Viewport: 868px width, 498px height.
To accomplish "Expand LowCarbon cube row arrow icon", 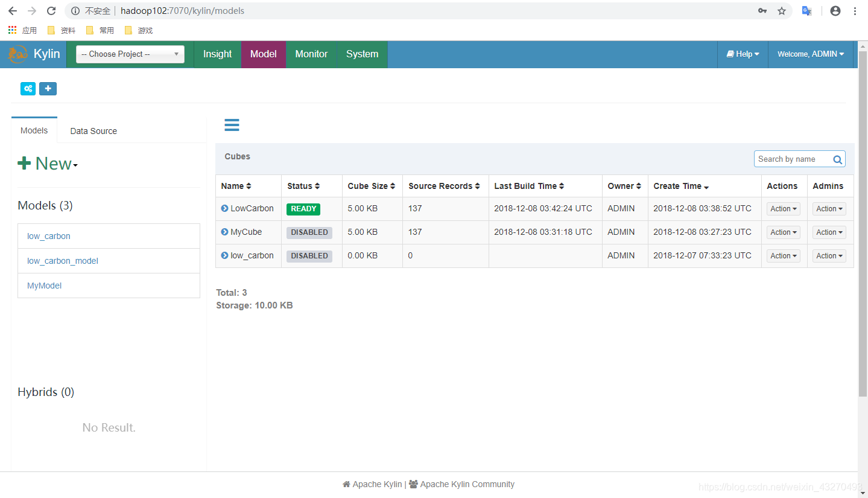I will tap(225, 208).
